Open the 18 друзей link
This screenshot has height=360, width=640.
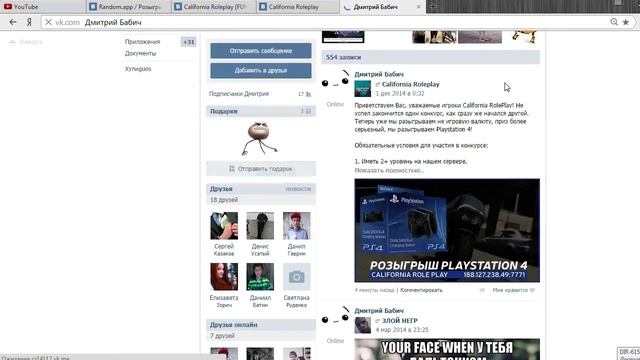224,200
